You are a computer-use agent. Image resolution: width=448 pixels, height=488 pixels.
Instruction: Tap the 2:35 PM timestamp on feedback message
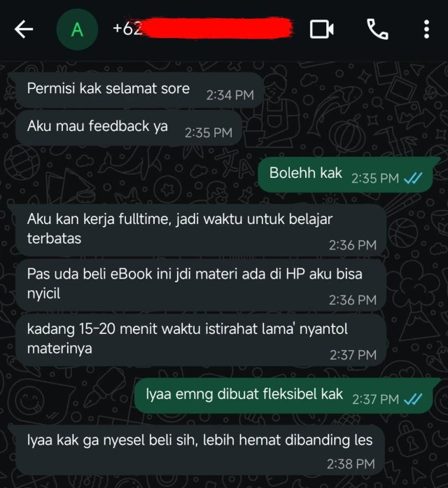209,133
